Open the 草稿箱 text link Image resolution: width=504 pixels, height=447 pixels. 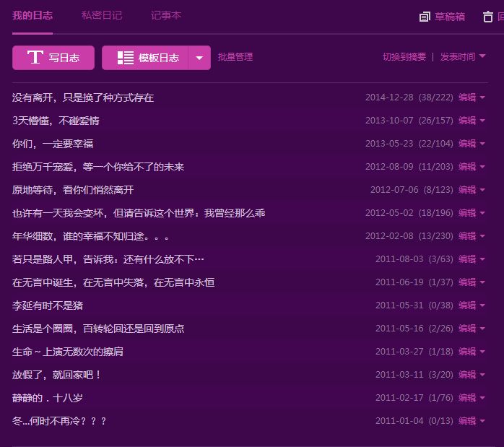tap(450, 17)
